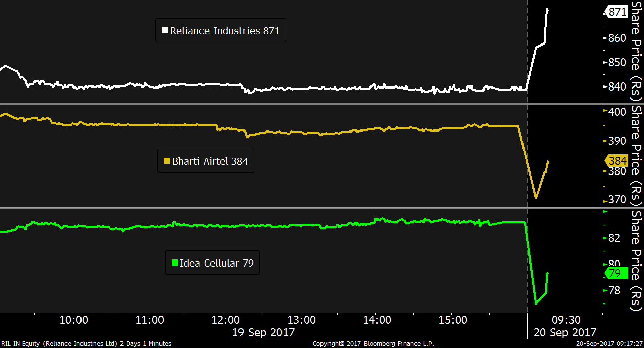Image resolution: width=644 pixels, height=348 pixels.
Task: Click the RIL IN Equity footer text
Action: click(x=86, y=344)
